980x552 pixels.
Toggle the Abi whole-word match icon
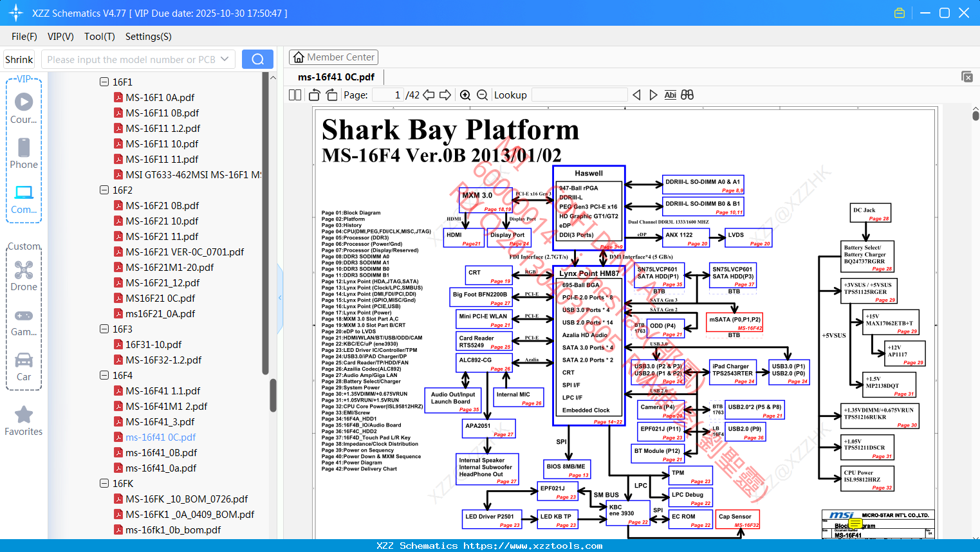670,95
